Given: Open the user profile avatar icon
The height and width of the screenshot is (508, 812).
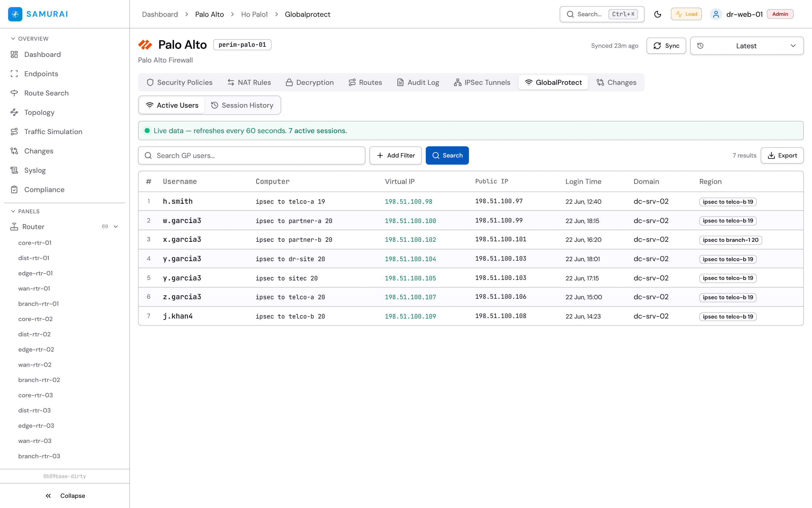Looking at the screenshot, I should (x=716, y=14).
